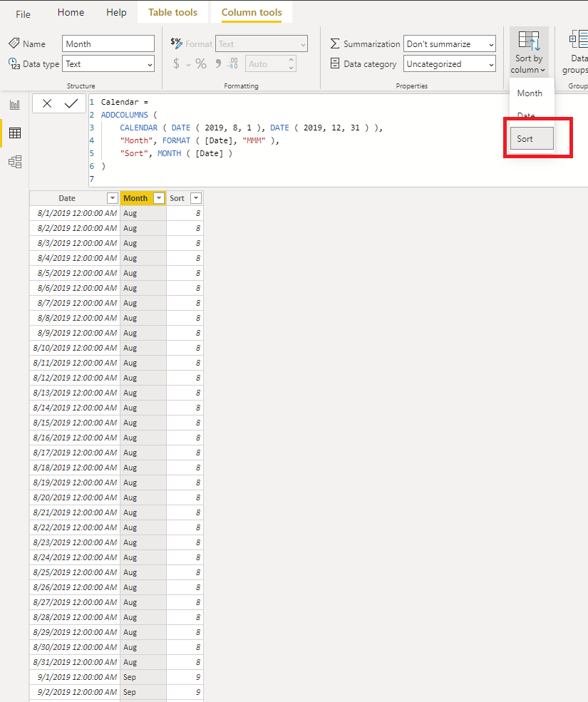
Task: Open the Date column filter dropdown
Action: pos(113,198)
